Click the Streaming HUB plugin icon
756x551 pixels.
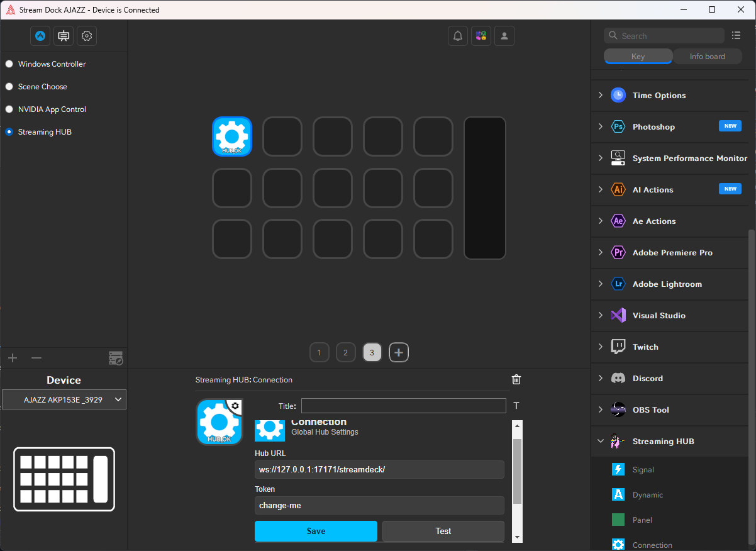click(x=618, y=441)
